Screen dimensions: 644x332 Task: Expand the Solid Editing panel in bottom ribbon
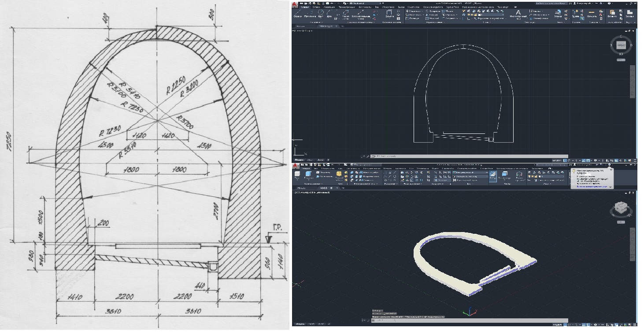pyautogui.click(x=366, y=184)
